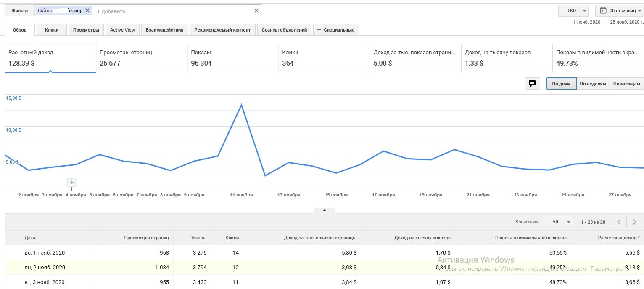Click the 11 ноября peak on the chart

pyautogui.click(x=241, y=104)
